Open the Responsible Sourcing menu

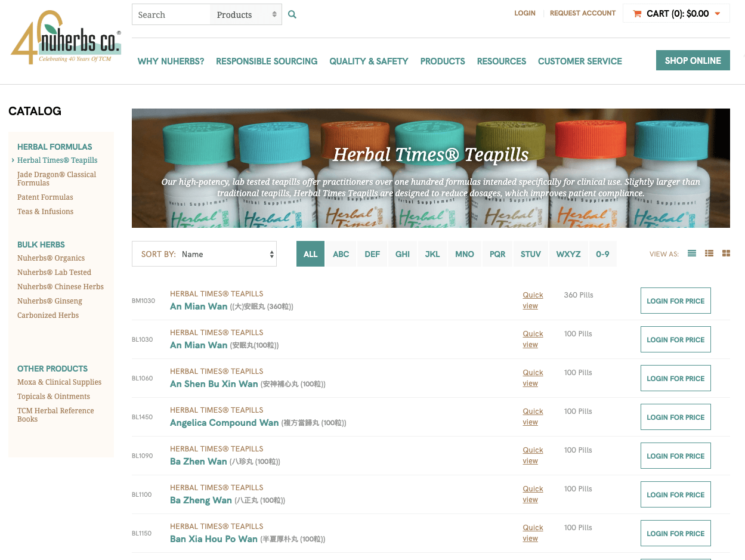pos(267,61)
